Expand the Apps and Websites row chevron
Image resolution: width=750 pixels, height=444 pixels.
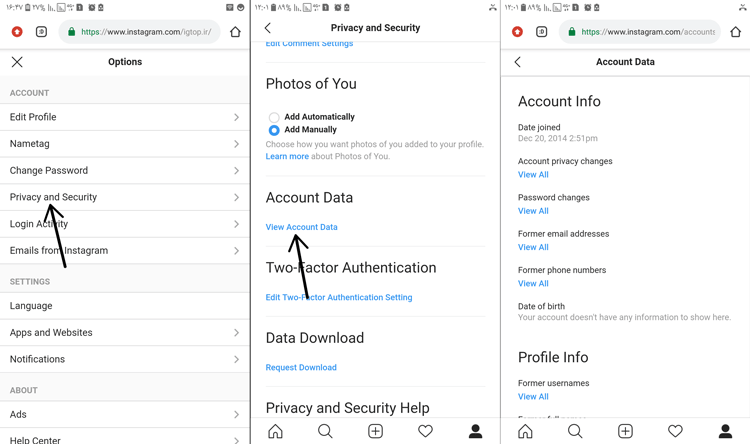click(236, 333)
